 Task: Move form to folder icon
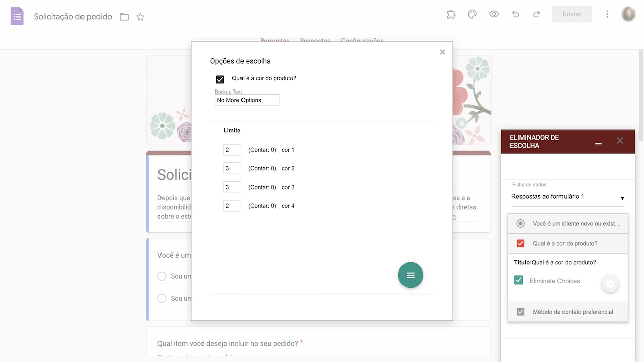[x=124, y=17]
